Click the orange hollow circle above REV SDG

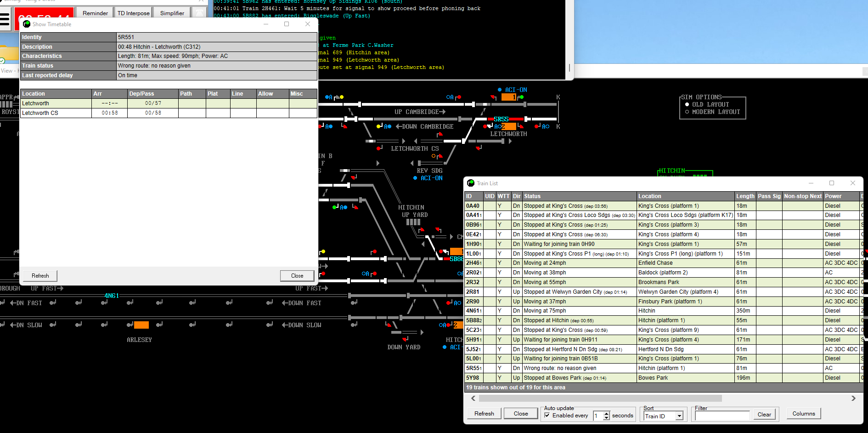pyautogui.click(x=433, y=156)
